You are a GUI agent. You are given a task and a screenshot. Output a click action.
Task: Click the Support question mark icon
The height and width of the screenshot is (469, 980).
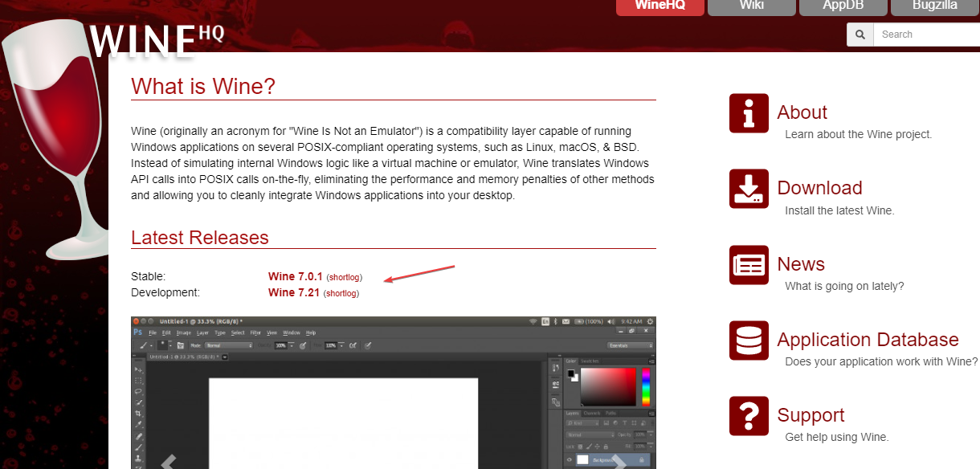[749, 416]
